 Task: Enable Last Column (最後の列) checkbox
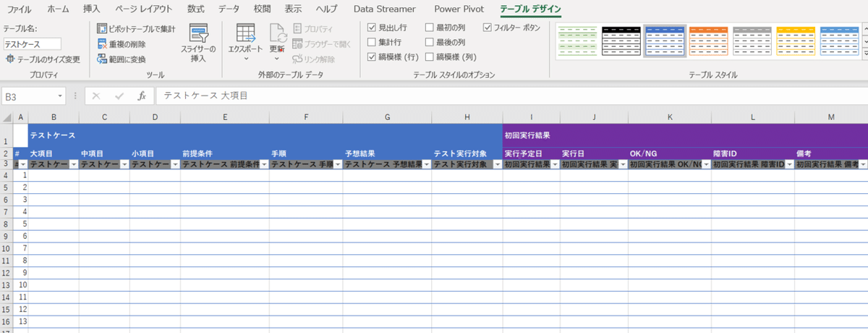pos(430,43)
